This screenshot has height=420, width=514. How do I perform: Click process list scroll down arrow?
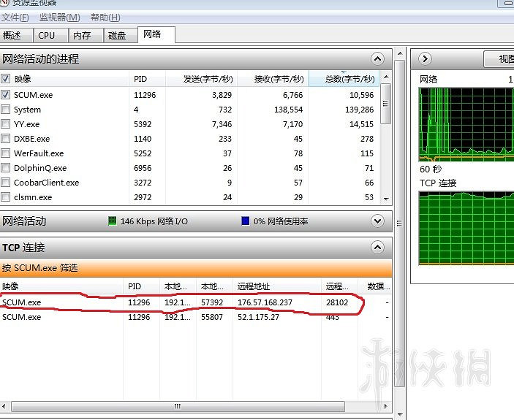(x=386, y=199)
